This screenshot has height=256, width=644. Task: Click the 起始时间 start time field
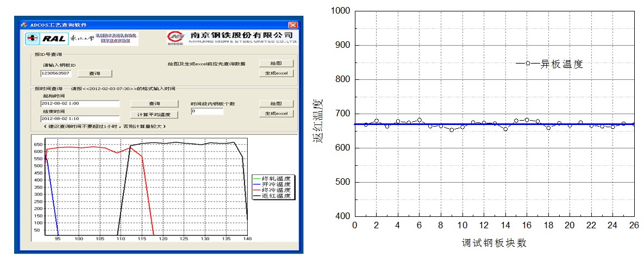point(80,103)
